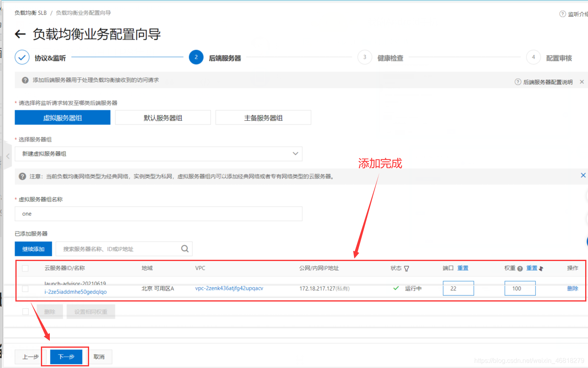Select the 虚拟服务器组 tab
This screenshot has width=588, height=368.
62,118
